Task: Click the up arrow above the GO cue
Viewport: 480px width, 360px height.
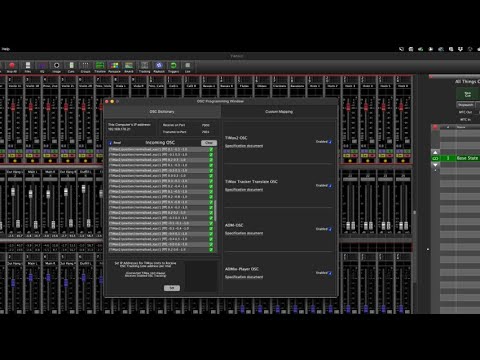Action: tap(435, 152)
